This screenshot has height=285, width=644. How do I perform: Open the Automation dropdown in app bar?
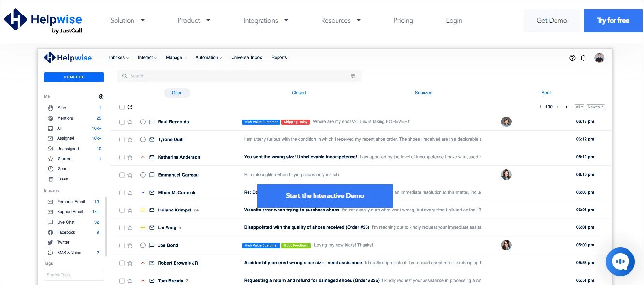coord(208,57)
